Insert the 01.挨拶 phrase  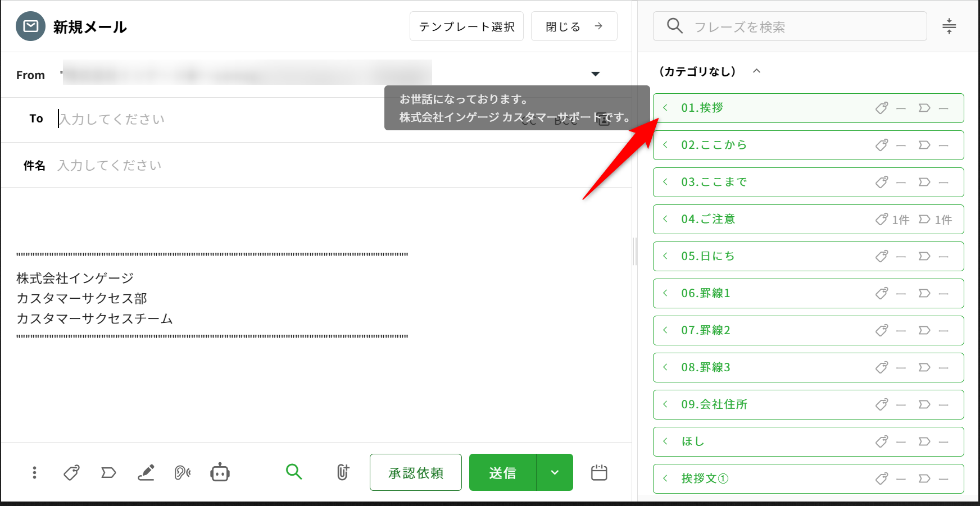702,108
